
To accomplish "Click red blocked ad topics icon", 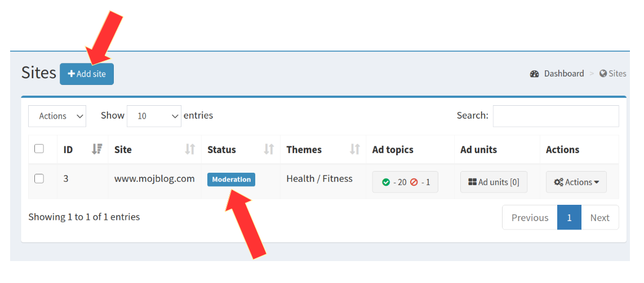I will (x=414, y=182).
